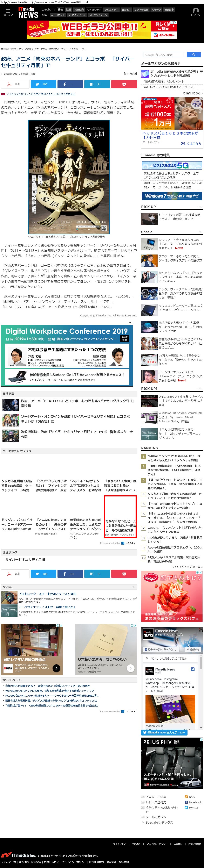Open 恋するあまおう strawberry parfait ad

click(x=172, y=596)
